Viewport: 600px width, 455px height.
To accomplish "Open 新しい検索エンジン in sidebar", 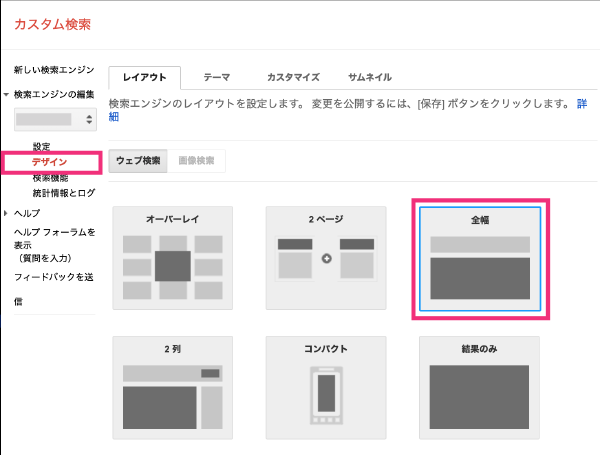I will [x=54, y=70].
